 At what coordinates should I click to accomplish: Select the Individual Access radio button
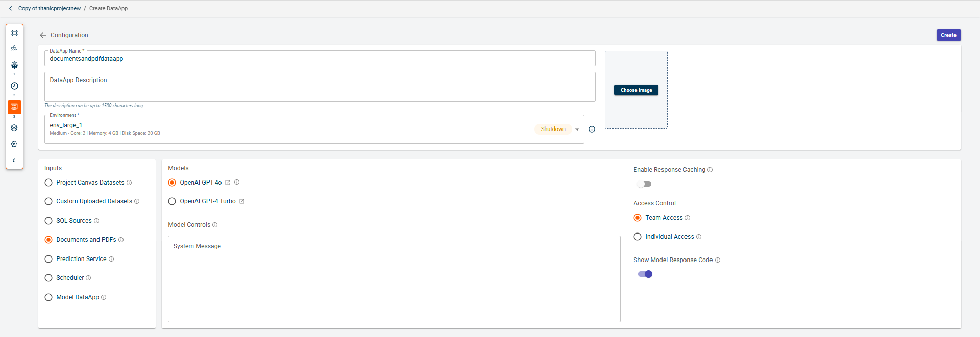coord(638,237)
